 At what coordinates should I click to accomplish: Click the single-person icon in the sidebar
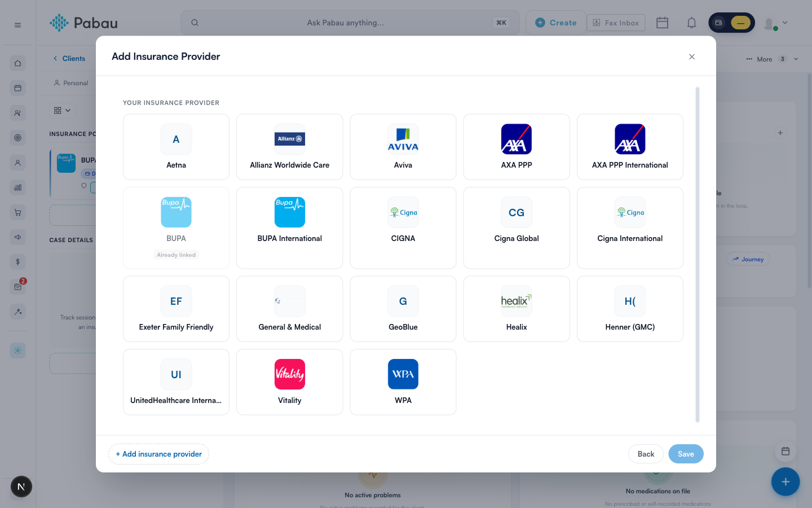pyautogui.click(x=17, y=163)
